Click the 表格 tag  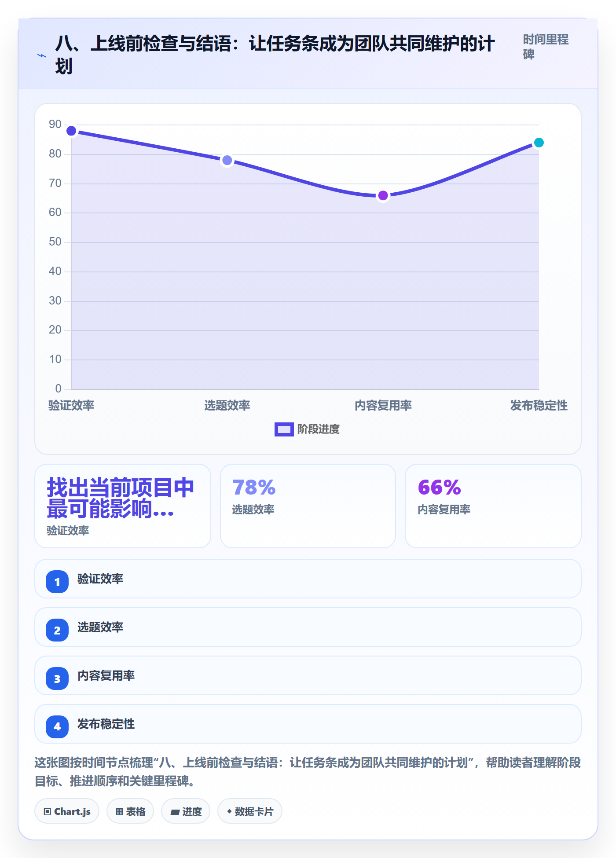[130, 811]
